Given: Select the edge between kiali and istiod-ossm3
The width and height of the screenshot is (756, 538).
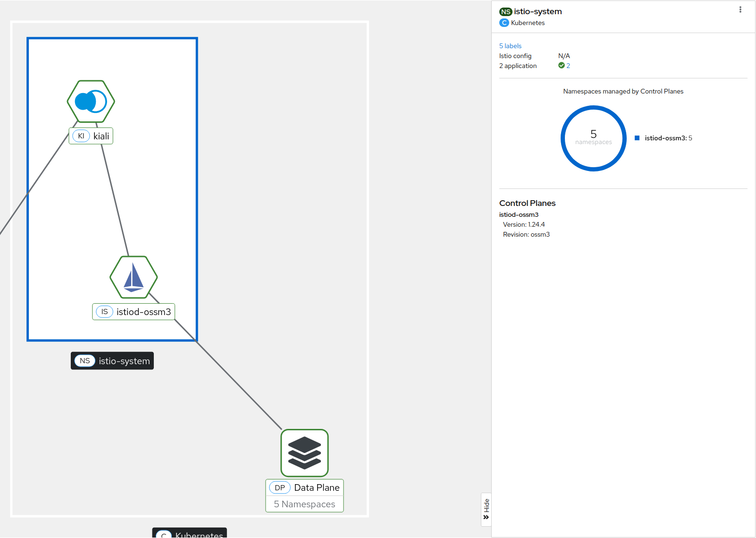Looking at the screenshot, I should [115, 198].
